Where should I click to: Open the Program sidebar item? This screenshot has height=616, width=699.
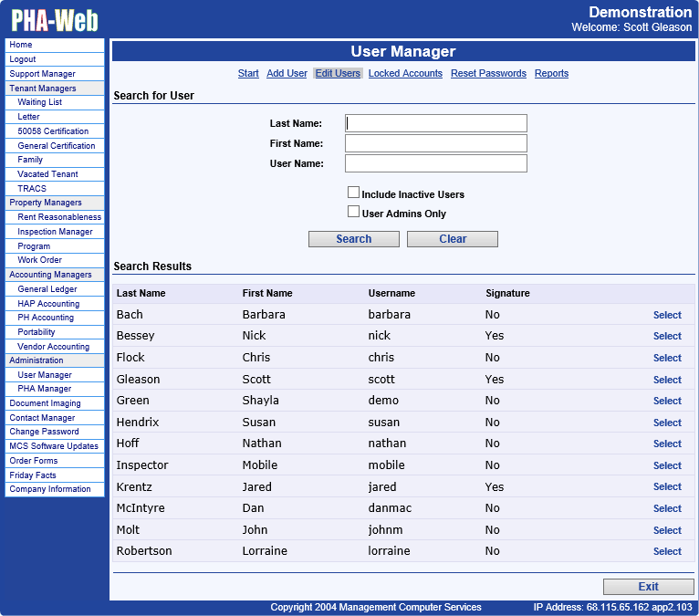click(55, 246)
